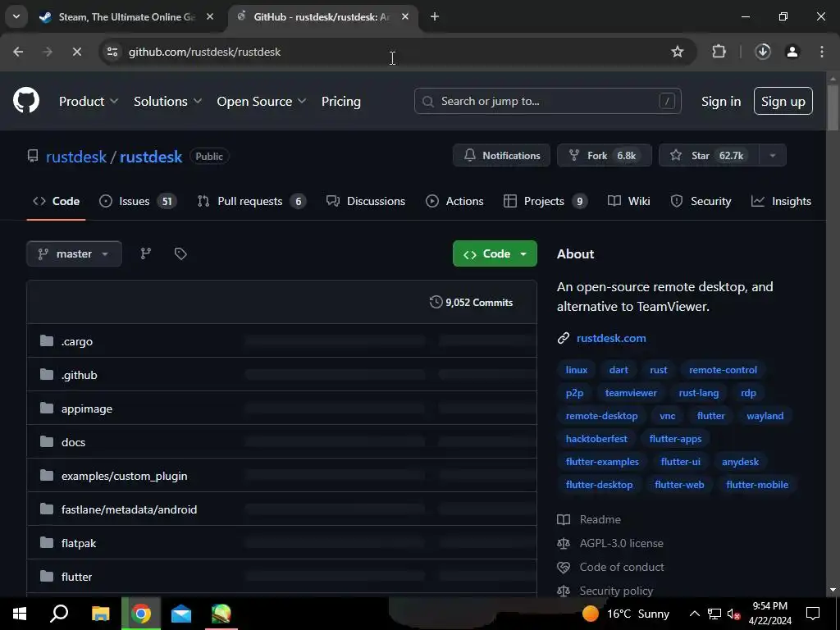Screen dimensions: 840x630
Task: Expand the Solutions menu
Action: tap(167, 101)
